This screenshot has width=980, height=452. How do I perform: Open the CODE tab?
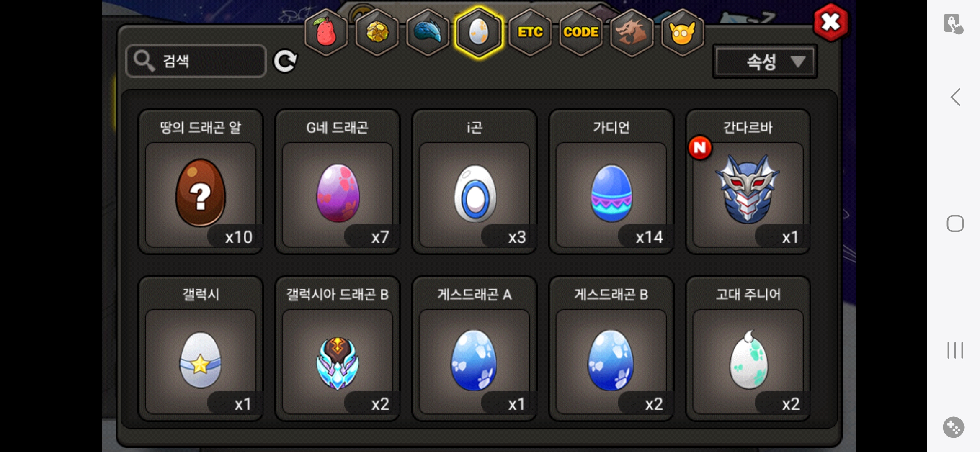581,32
